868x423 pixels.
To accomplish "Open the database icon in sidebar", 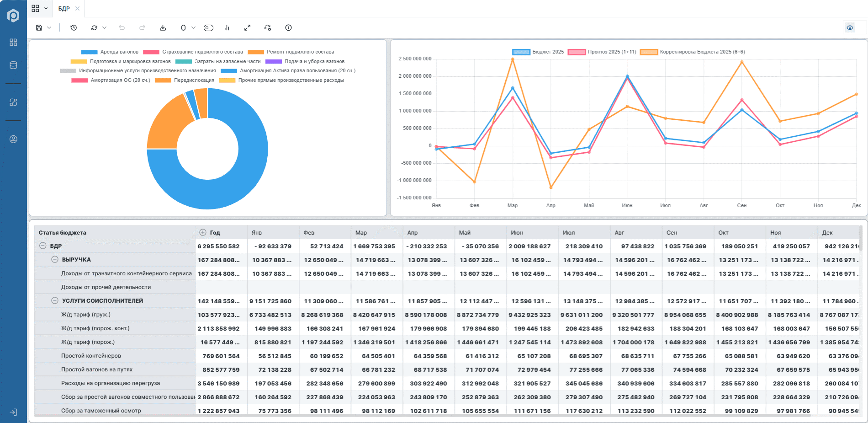I will click(13, 65).
